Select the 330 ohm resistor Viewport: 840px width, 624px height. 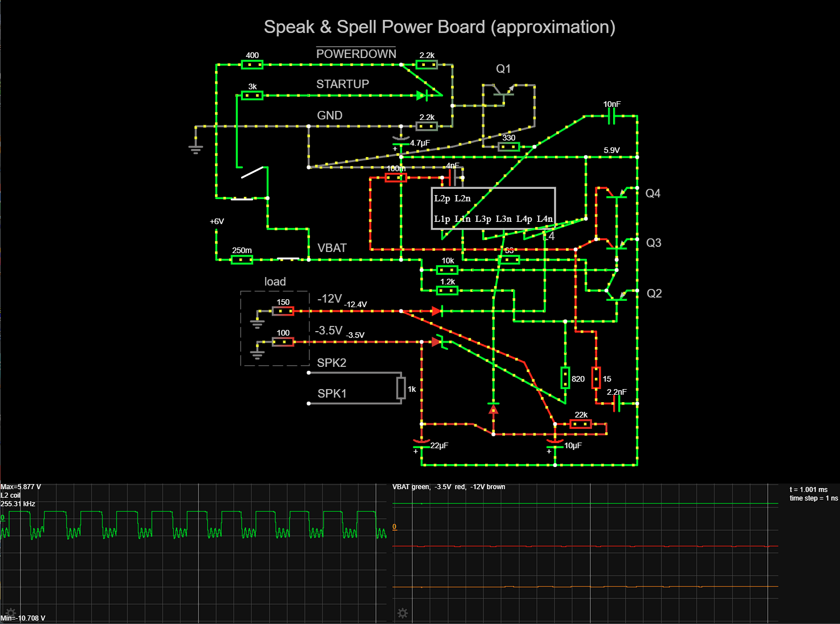pos(509,147)
